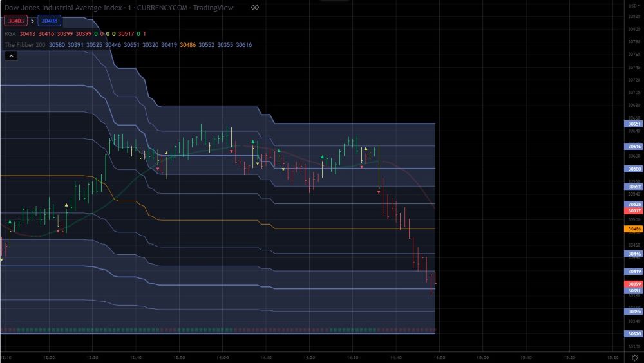Click the Fibber legend value 30616
The height and width of the screenshot is (363, 644).
click(x=244, y=45)
